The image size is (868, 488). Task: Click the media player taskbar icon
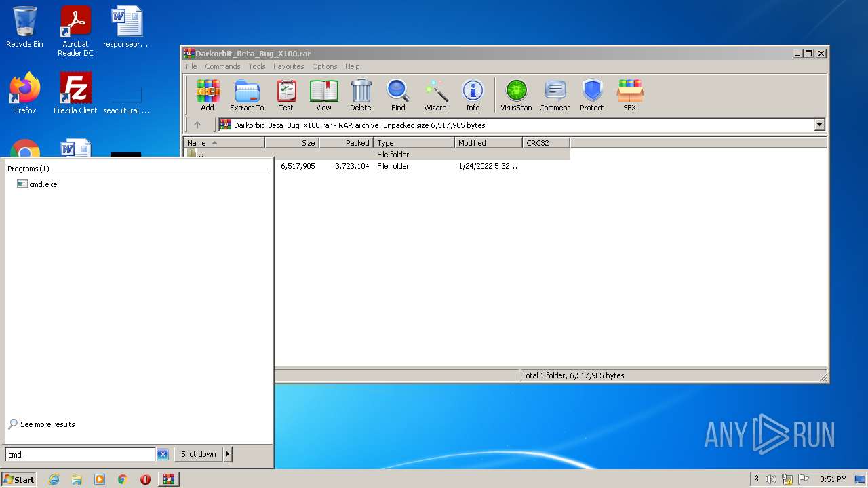click(100, 479)
